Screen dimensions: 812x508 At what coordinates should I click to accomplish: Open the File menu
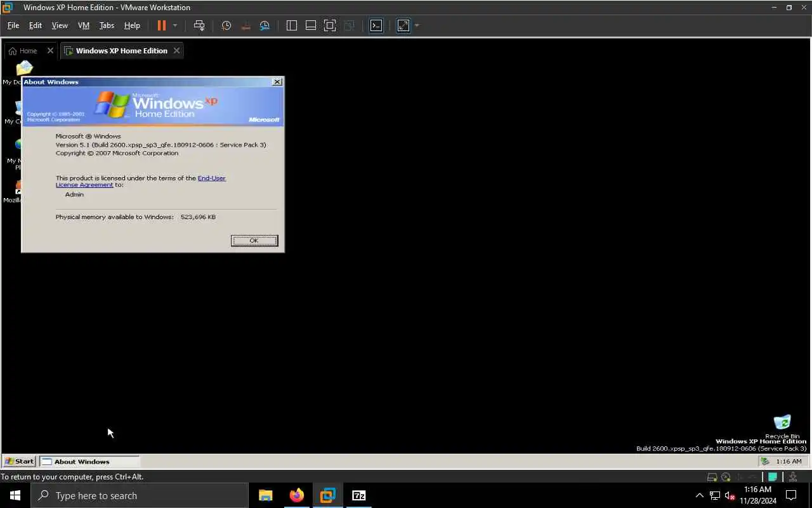click(13, 25)
